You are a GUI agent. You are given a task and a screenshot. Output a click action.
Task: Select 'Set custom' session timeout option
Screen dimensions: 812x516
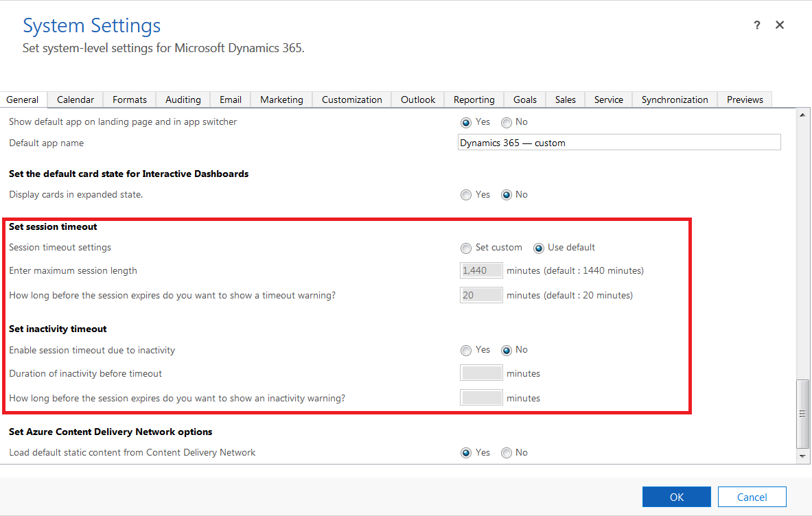[466, 248]
